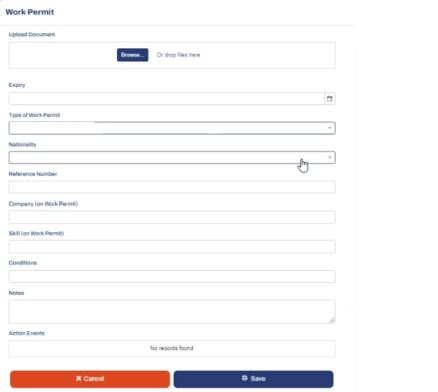Click the Skill (on Work Permit) field

point(172,247)
